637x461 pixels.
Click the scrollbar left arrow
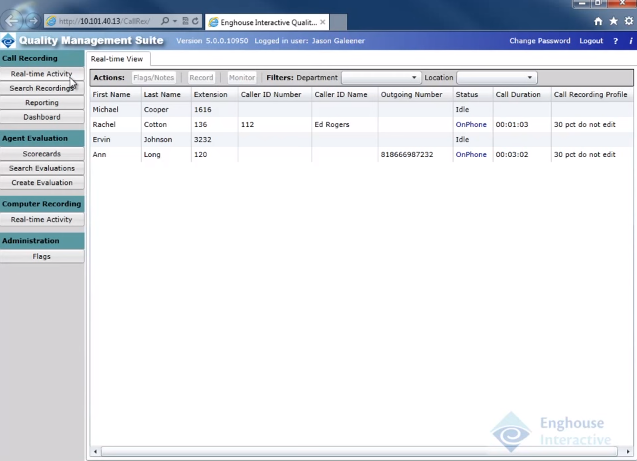[x=95, y=451]
